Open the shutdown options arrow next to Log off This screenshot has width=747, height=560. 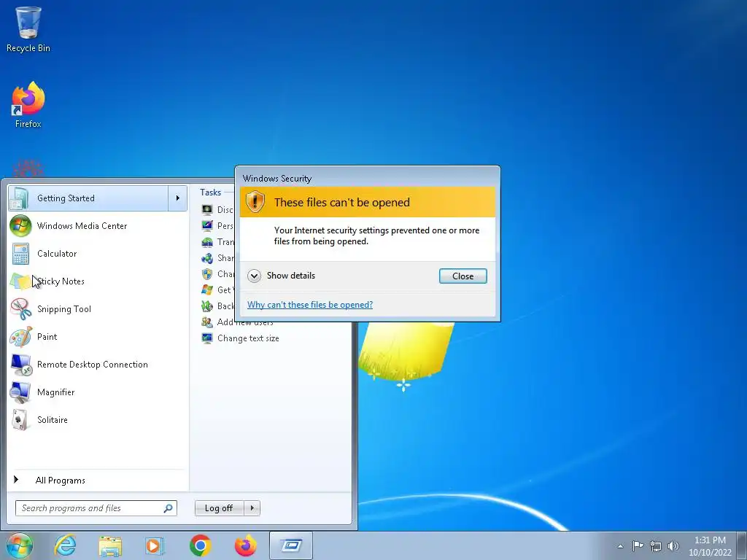(x=252, y=508)
